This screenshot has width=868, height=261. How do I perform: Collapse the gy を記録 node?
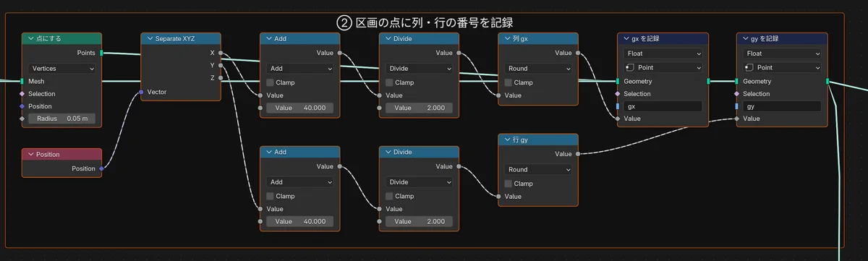click(x=745, y=39)
